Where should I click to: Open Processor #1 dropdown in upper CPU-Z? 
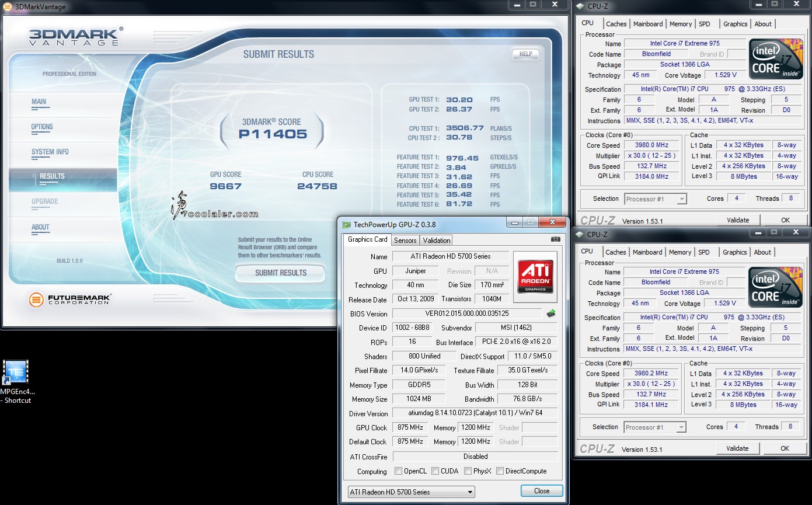pos(656,199)
